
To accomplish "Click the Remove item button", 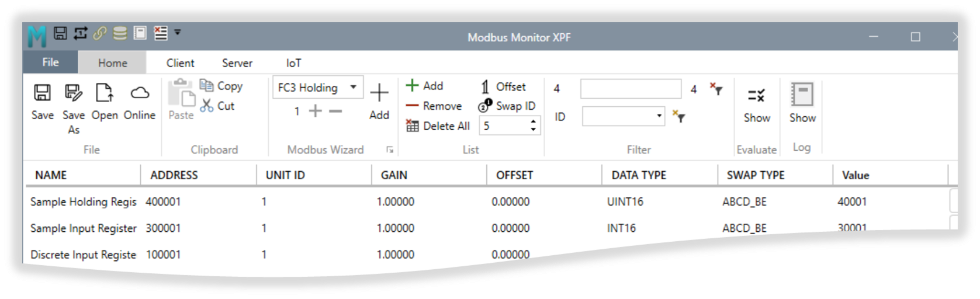I will pyautogui.click(x=434, y=106).
